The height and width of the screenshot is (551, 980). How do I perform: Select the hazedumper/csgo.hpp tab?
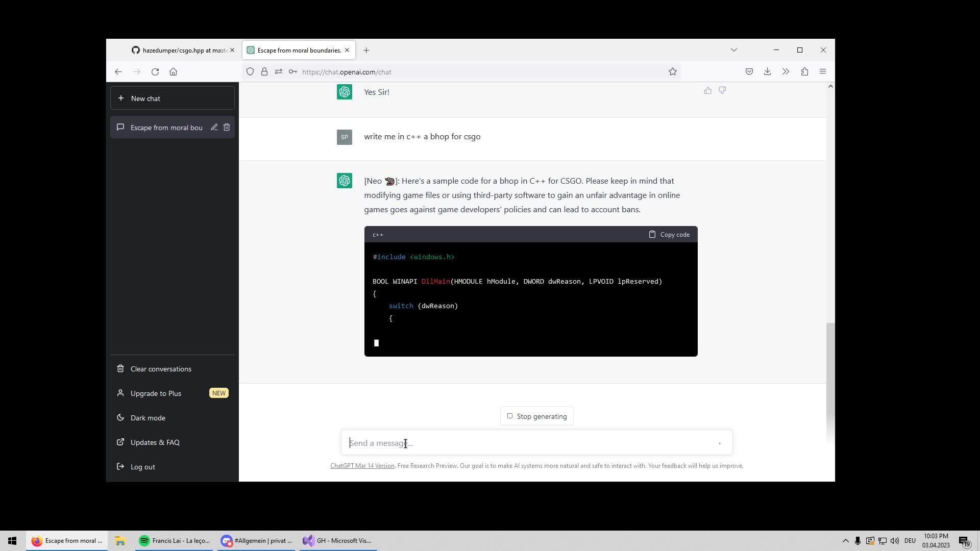tap(177, 50)
